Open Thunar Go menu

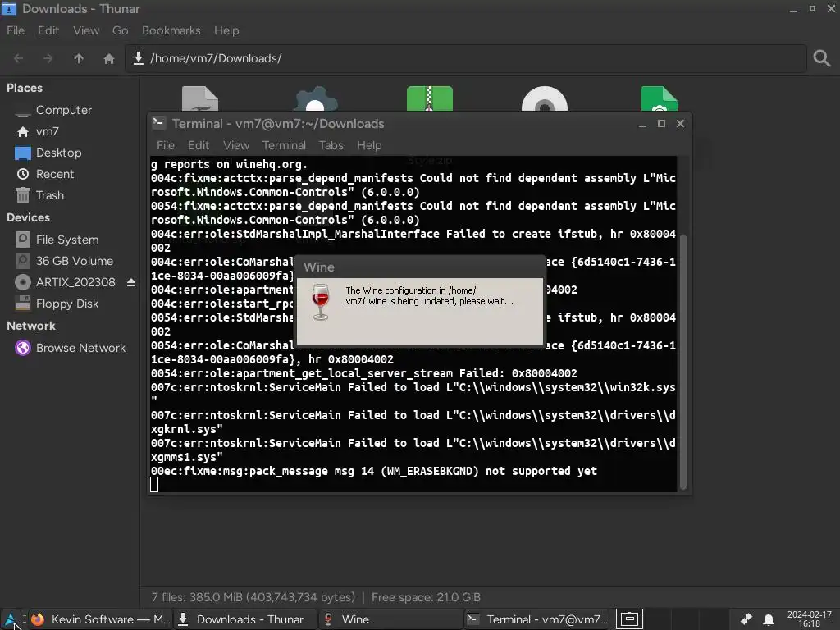click(x=120, y=30)
